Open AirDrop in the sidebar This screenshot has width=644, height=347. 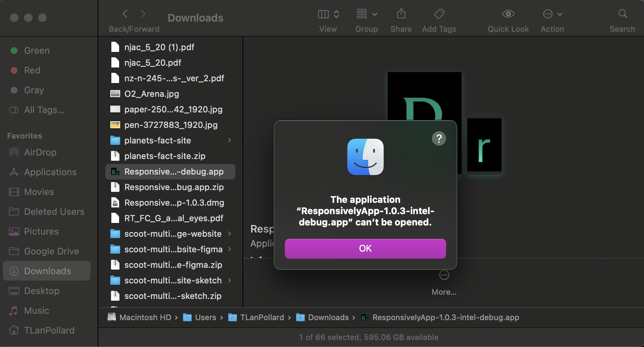40,152
